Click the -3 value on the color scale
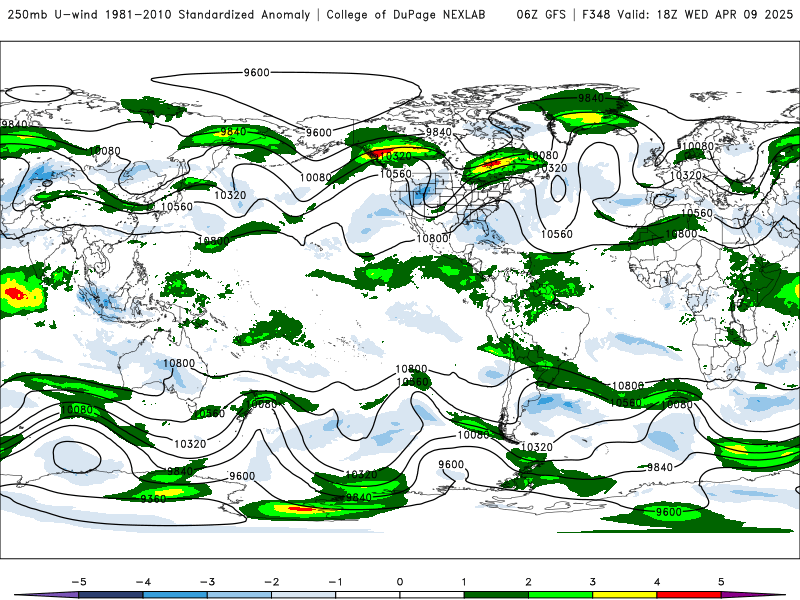The height and width of the screenshot is (600, 800). (x=207, y=582)
